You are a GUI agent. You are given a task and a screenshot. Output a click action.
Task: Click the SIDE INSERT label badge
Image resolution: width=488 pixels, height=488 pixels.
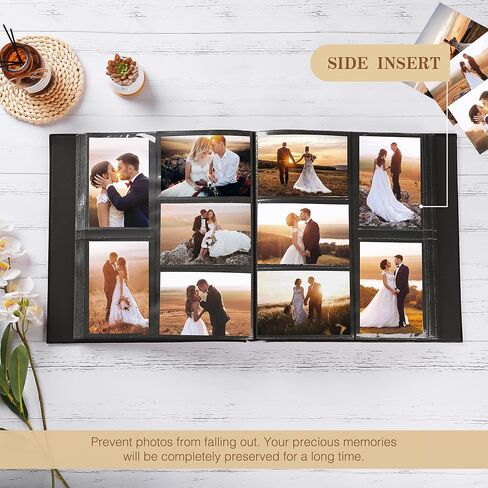380,63
